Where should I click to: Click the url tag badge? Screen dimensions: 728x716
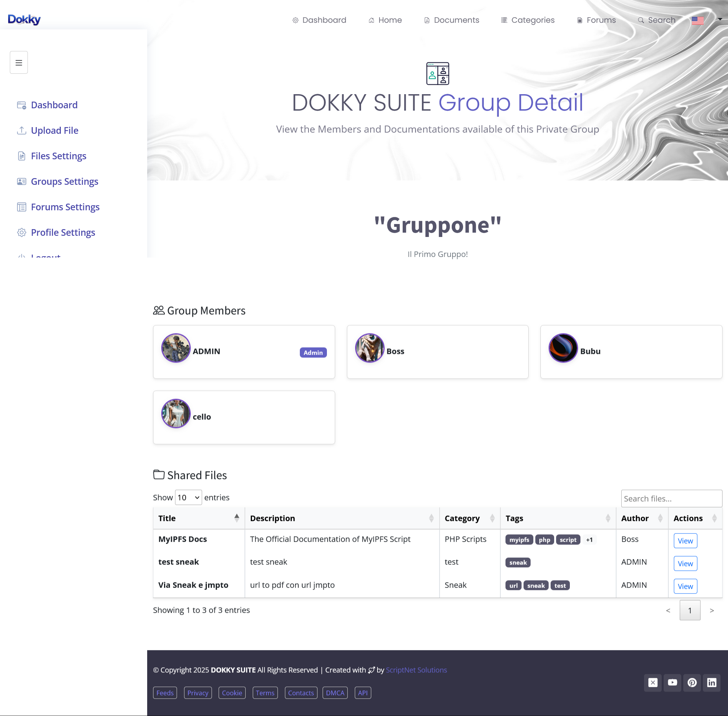click(x=513, y=586)
